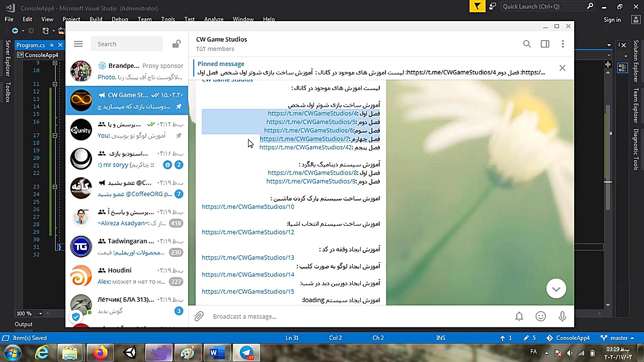Click the pending changes pencil icon
This screenshot has width=644, height=362.
[x=530, y=338]
